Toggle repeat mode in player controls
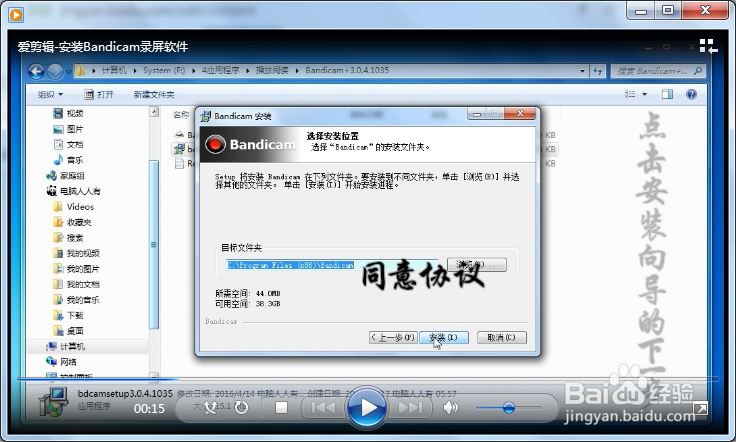This screenshot has height=442, width=736. pos(241,408)
